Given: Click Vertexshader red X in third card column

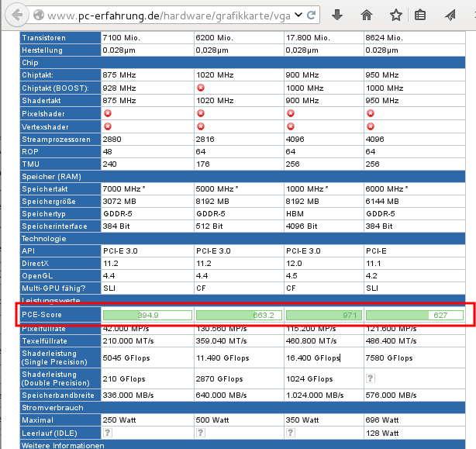Looking at the screenshot, I should [291, 126].
